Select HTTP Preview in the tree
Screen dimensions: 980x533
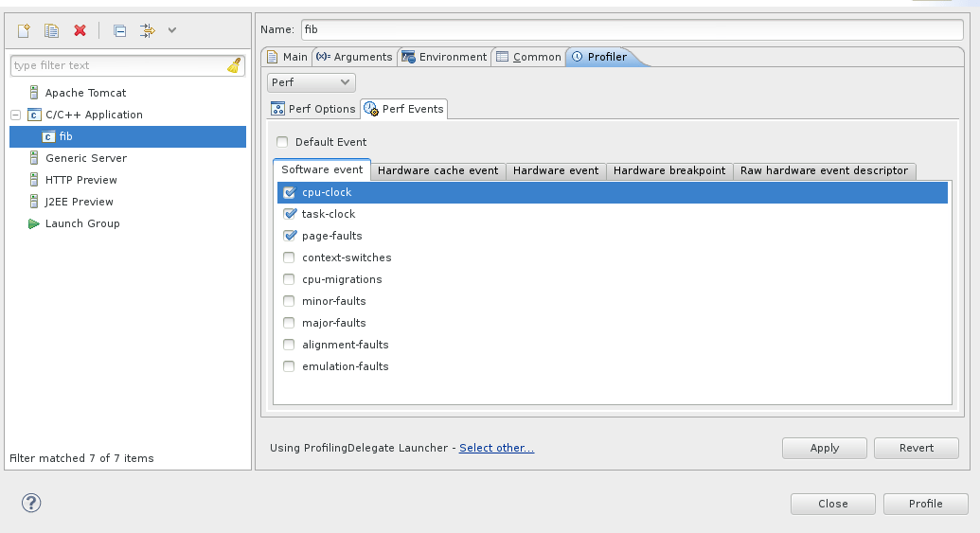click(x=81, y=180)
